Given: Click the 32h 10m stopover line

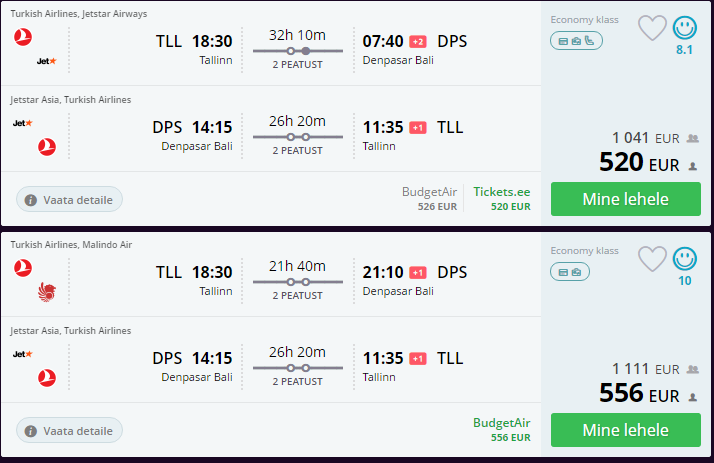Looking at the screenshot, I should (x=297, y=51).
